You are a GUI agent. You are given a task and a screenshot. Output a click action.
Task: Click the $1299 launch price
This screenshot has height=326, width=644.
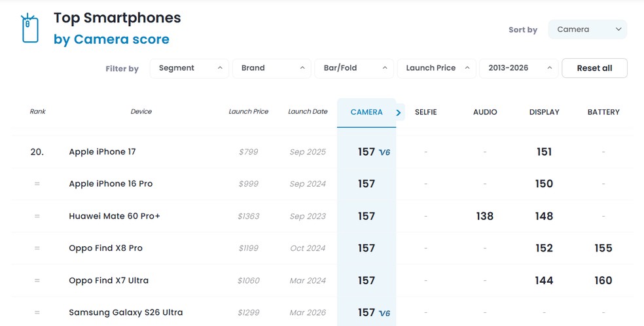click(249, 313)
